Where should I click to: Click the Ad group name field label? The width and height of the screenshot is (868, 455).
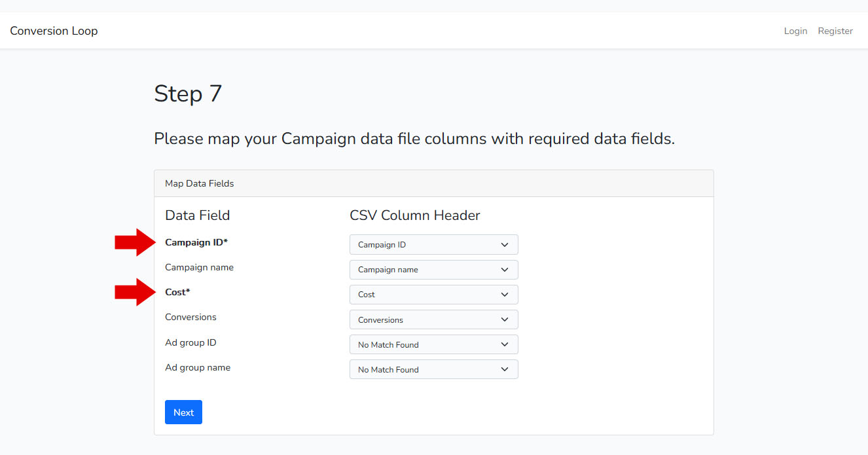(198, 367)
